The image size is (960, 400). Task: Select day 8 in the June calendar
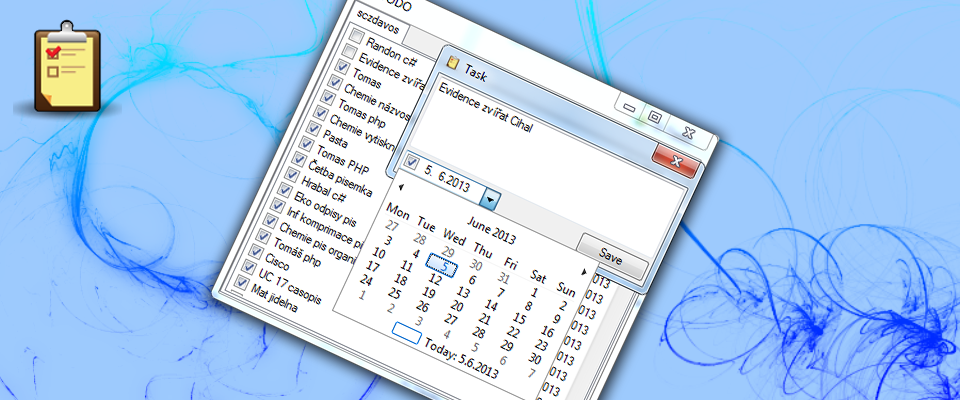(528, 306)
